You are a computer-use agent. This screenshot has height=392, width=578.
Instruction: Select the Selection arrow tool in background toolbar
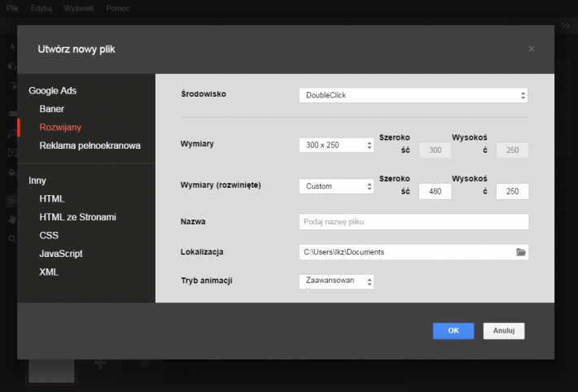click(12, 47)
